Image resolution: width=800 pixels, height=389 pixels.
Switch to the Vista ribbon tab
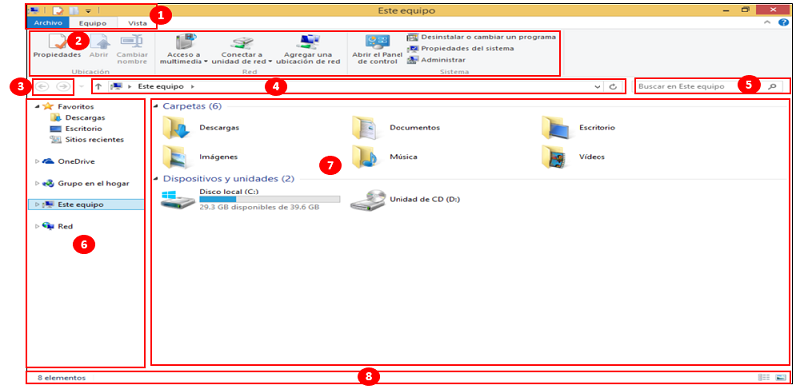(138, 23)
